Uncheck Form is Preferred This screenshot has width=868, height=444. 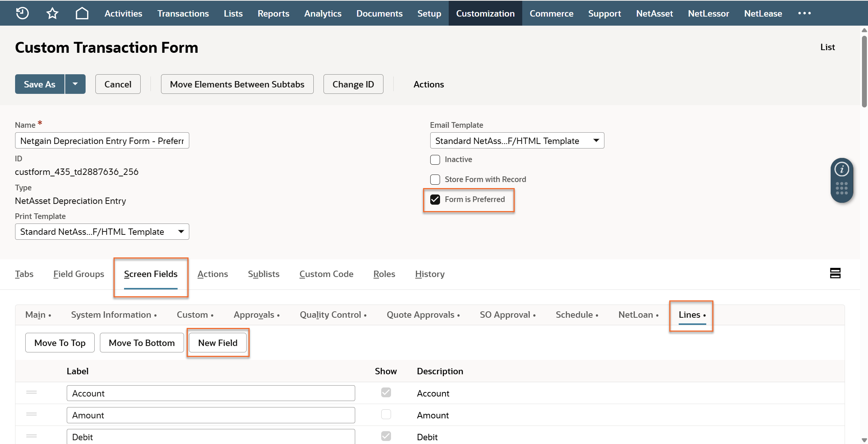435,199
